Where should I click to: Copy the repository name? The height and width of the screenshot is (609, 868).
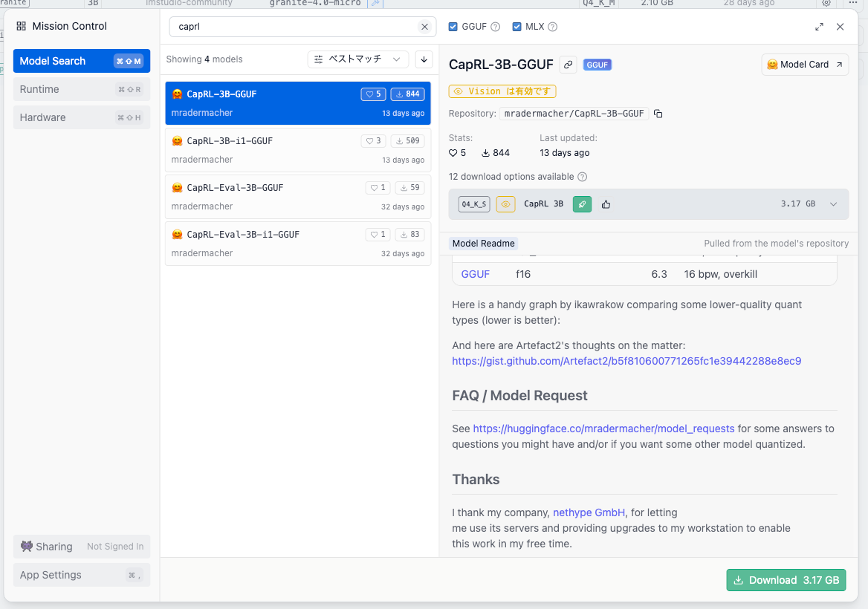(658, 114)
